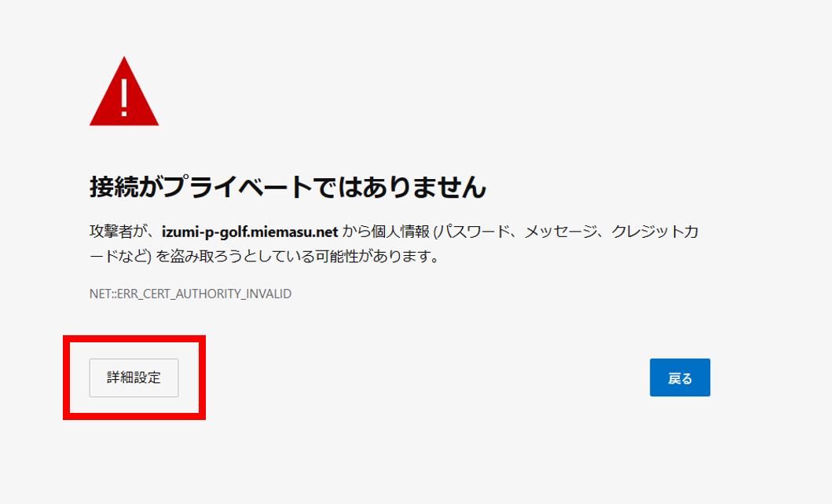The image size is (832, 504).
Task: Click the blue 戻る back button
Action: pos(680,378)
